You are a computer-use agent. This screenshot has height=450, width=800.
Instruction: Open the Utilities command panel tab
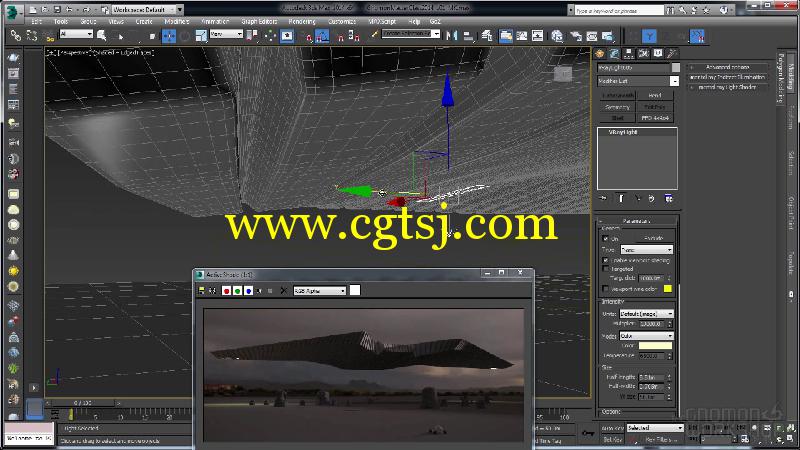tap(672, 54)
